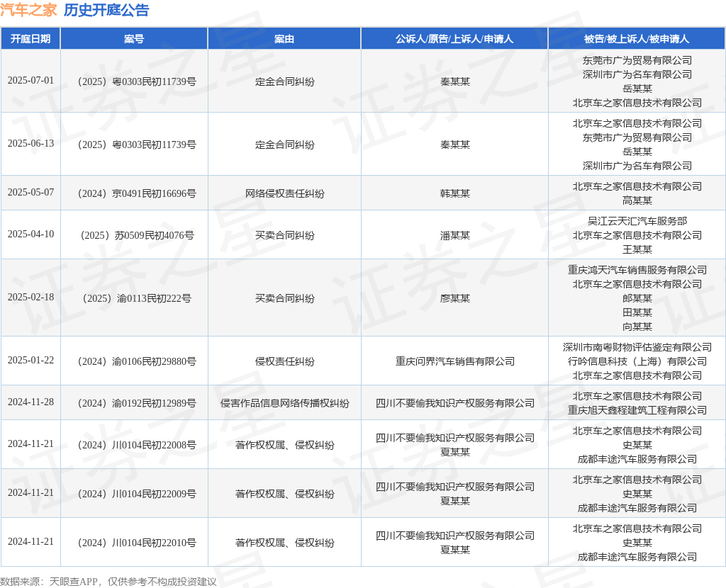Image resolution: width=726 pixels, height=588 pixels.
Task: Click 著作权权属、侵权纠纷 in 22010号 row
Action: click(284, 543)
